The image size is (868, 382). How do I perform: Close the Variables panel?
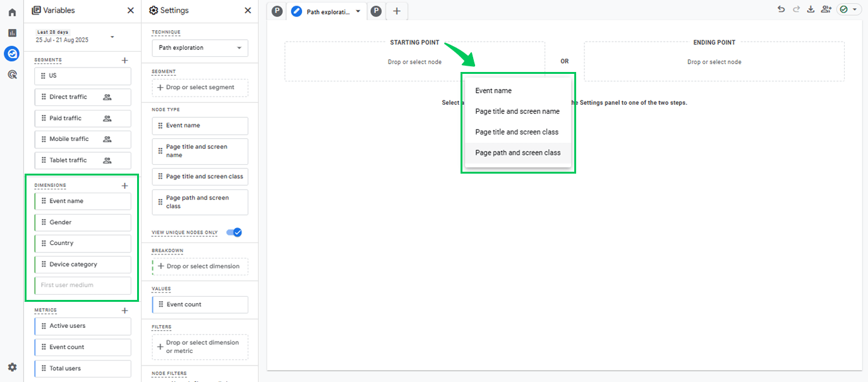[x=130, y=10]
